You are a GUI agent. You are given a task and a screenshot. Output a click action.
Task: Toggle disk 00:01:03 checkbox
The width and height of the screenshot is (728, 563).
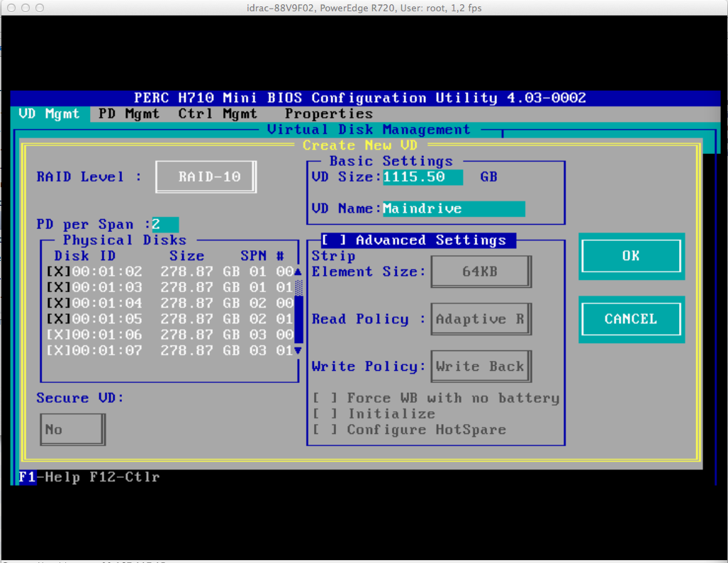(58, 288)
